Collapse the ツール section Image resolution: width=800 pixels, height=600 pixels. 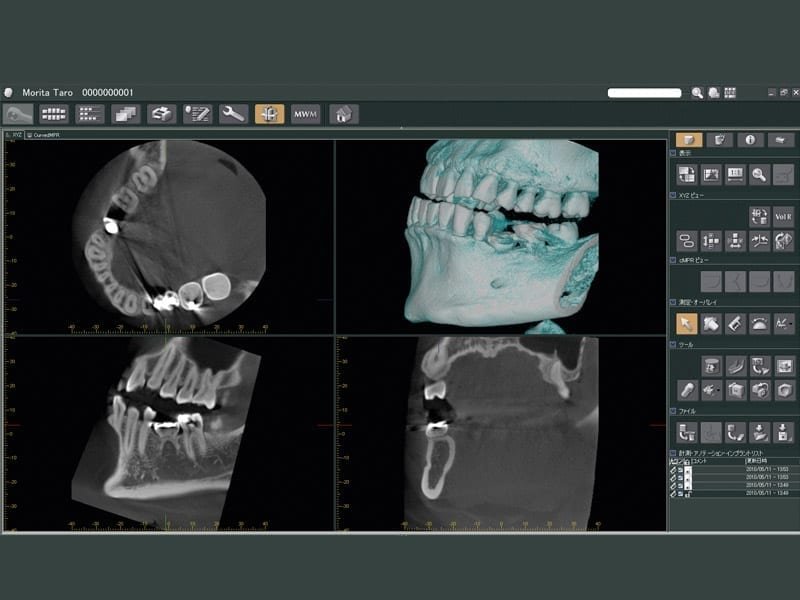pyautogui.click(x=673, y=345)
